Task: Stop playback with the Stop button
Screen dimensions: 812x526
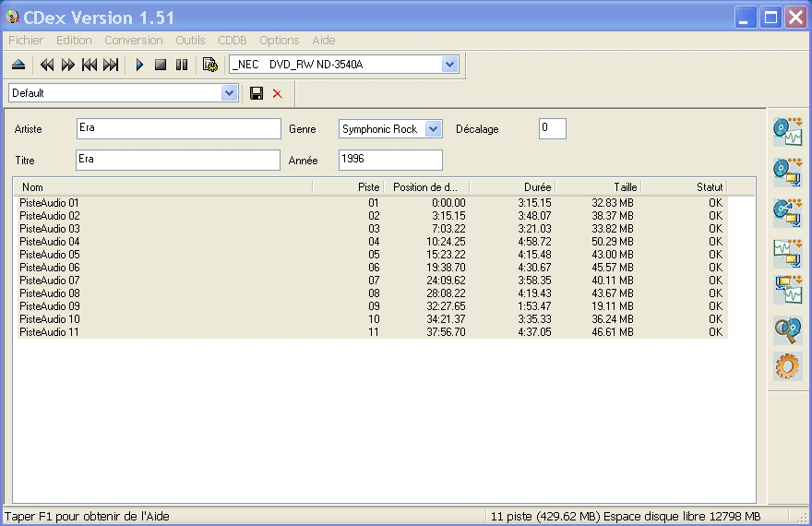Action: click(161, 65)
